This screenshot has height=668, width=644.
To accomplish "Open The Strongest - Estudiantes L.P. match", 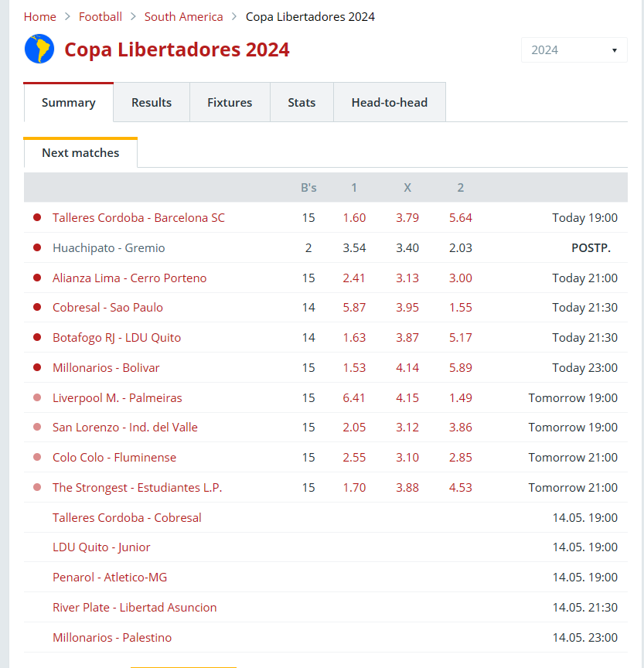I will tap(137, 487).
